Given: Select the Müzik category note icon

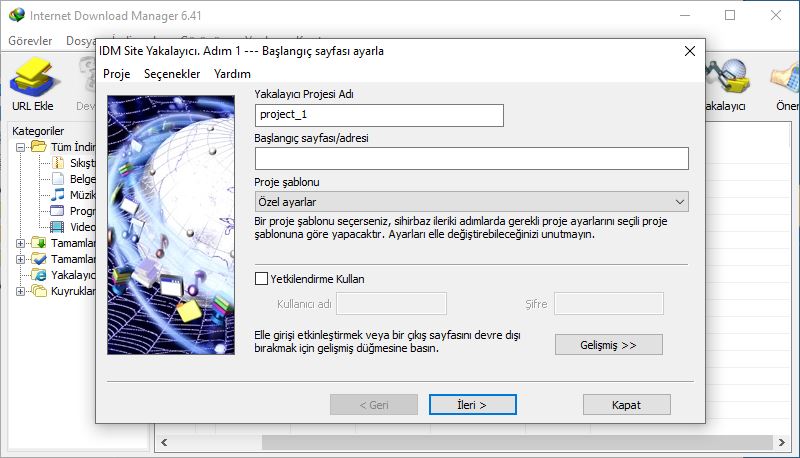Looking at the screenshot, I should click(58, 194).
